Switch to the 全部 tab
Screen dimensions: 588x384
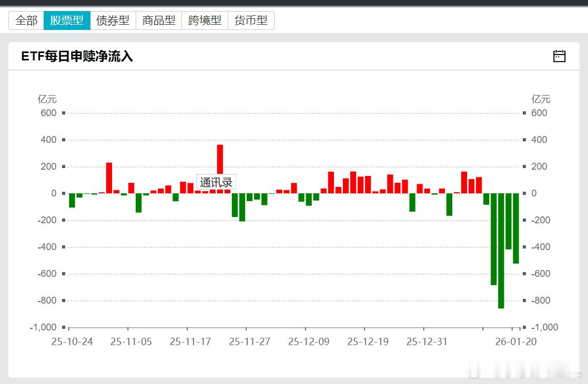[x=26, y=20]
